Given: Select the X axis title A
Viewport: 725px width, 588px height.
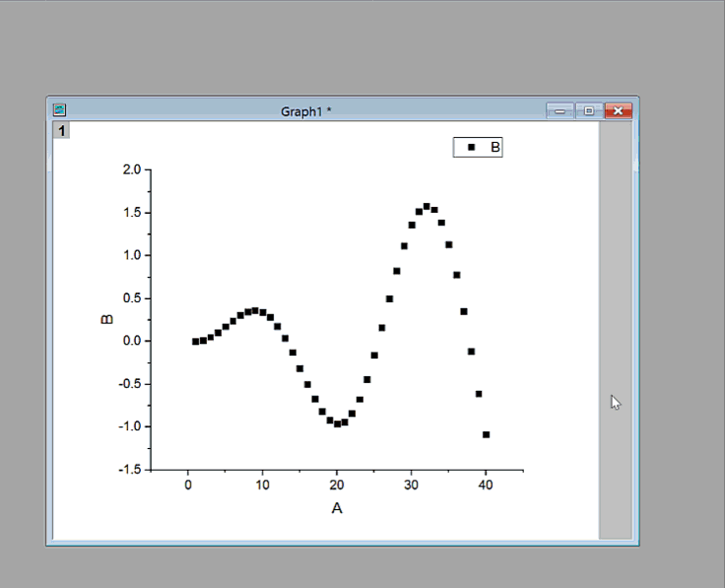Looking at the screenshot, I should coord(337,508).
